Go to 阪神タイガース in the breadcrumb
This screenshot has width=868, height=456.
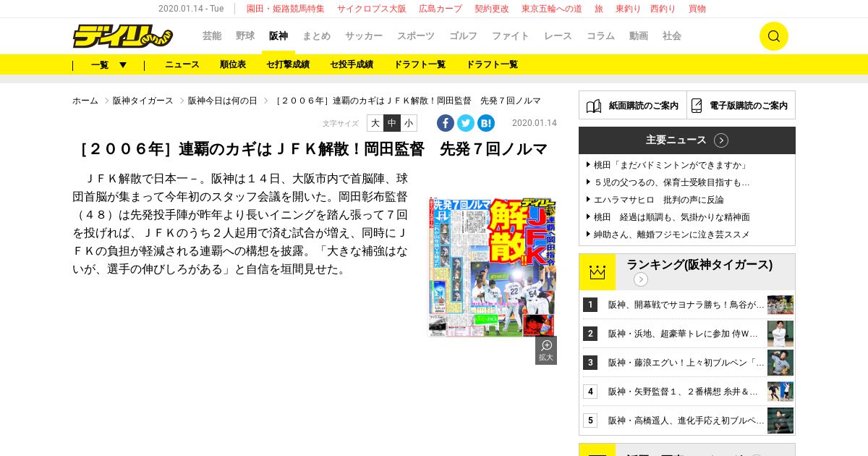pos(143,101)
